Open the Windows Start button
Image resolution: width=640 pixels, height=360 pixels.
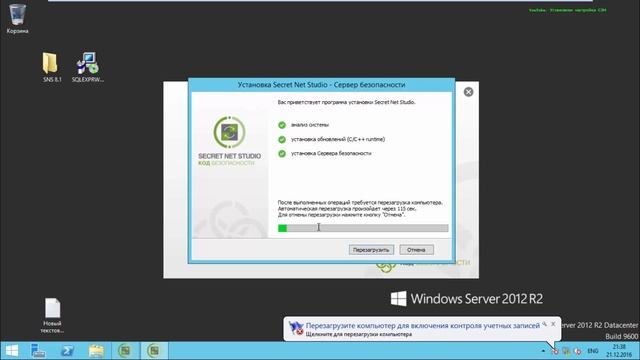pos(12,351)
